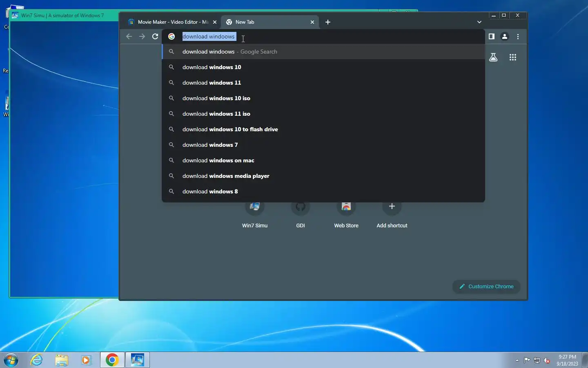Open the tab search chevron
Image resolution: width=588 pixels, height=368 pixels.
pyautogui.click(x=479, y=22)
